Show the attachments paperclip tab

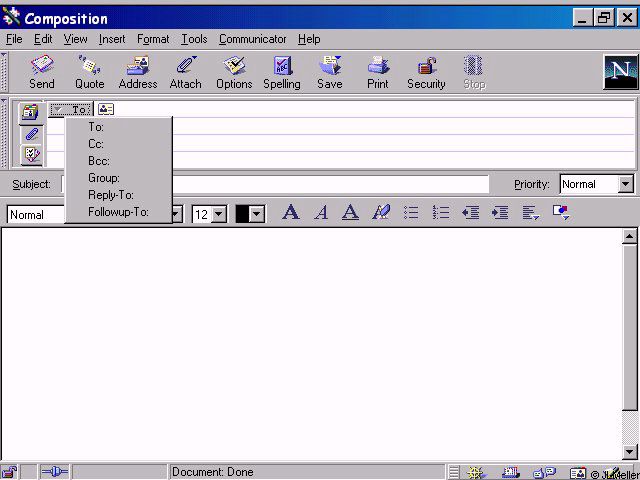[31, 134]
